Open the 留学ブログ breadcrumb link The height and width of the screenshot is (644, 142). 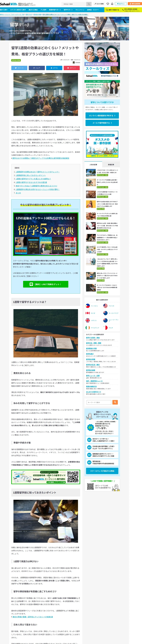[29, 14]
